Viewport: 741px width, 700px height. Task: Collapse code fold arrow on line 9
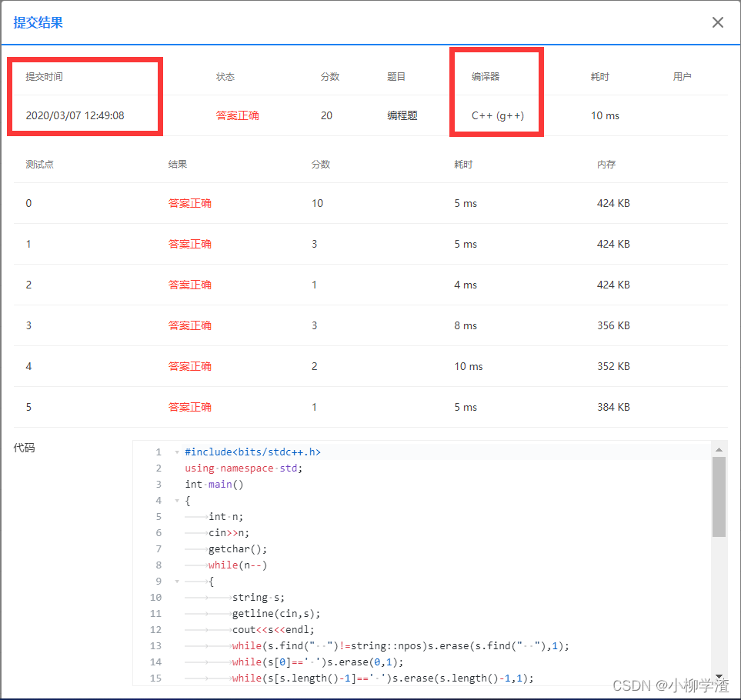177,581
